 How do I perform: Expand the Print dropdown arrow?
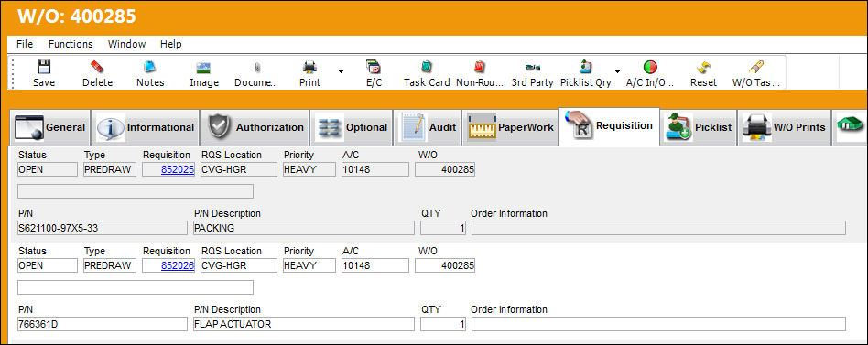pos(341,72)
